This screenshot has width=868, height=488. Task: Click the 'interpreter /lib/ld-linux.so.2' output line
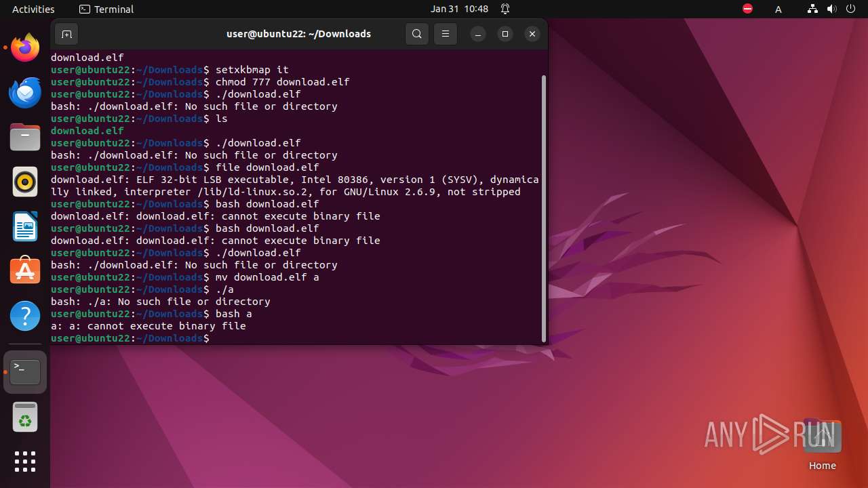coord(285,192)
